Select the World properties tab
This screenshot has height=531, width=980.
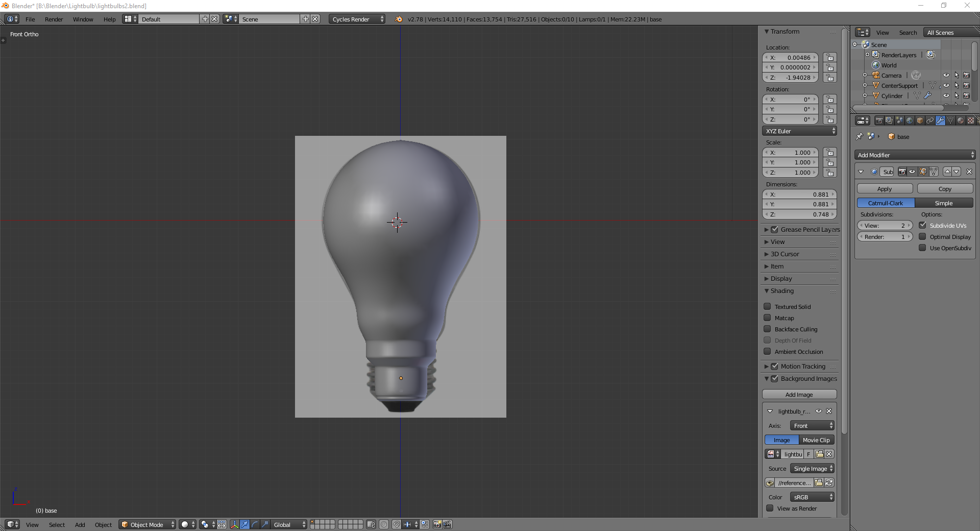click(x=910, y=120)
